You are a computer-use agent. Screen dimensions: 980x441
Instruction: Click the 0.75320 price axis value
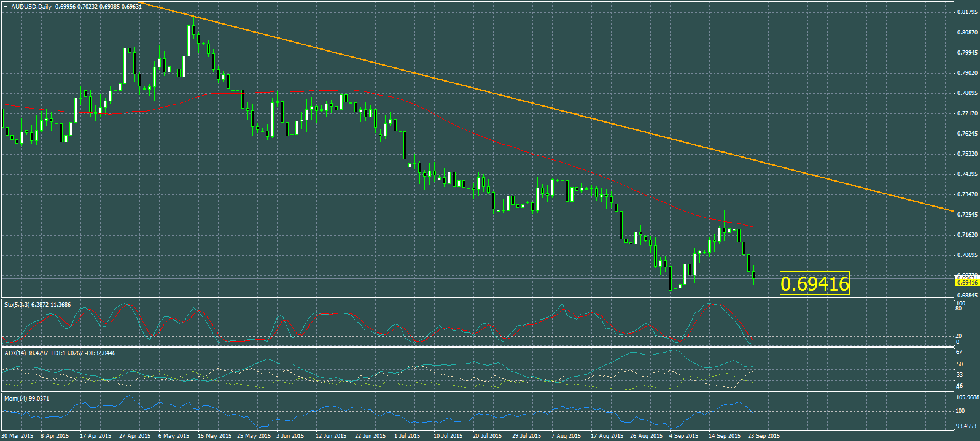pos(967,154)
